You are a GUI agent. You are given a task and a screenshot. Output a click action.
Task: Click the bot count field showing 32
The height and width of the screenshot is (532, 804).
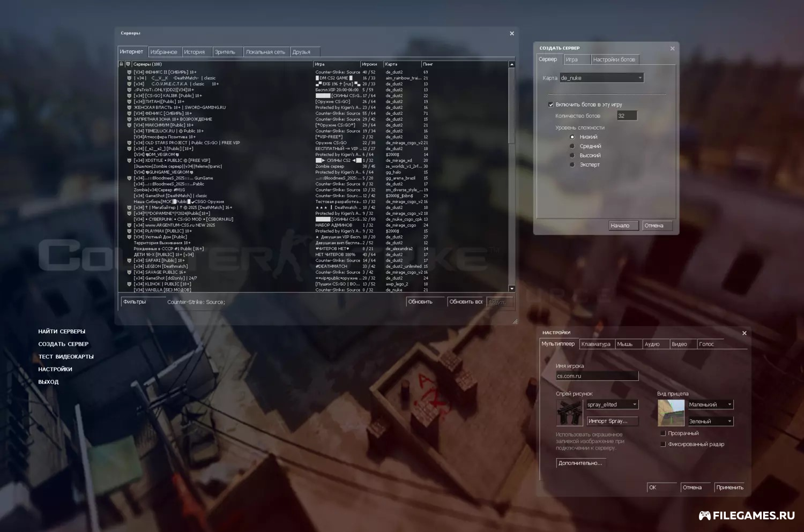pyautogui.click(x=627, y=116)
